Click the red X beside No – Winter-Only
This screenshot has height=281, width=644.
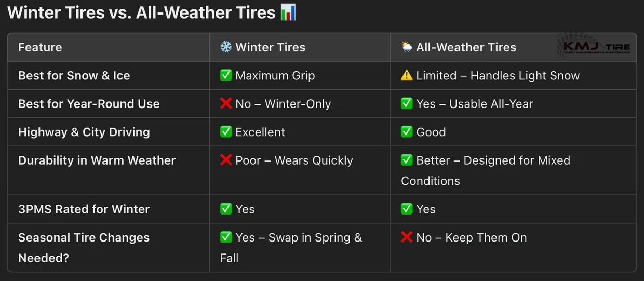pos(226,103)
